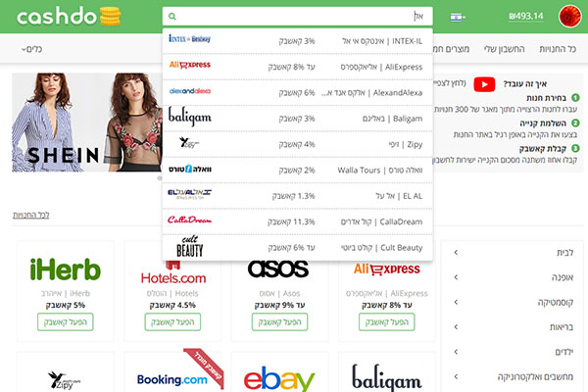The width and height of the screenshot is (588, 392).
Task: Click the CallaDream logo in suggestions
Action: coord(189,220)
